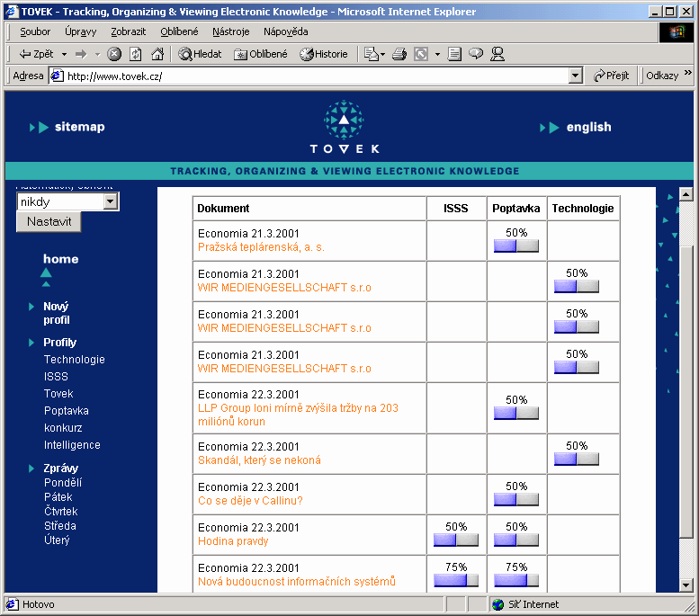Open the nikdy refresh dropdown
The image size is (699, 616).
click(x=67, y=202)
